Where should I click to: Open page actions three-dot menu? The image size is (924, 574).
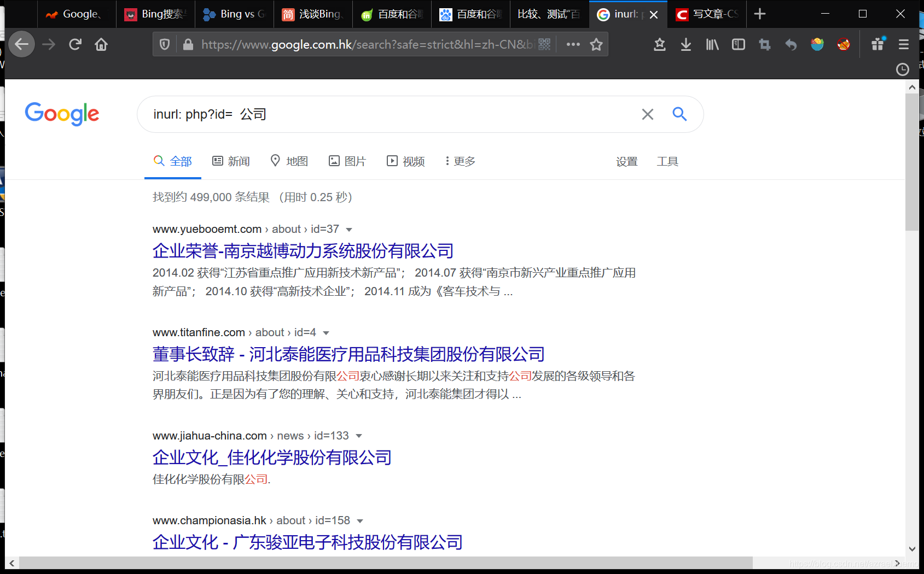[573, 44]
